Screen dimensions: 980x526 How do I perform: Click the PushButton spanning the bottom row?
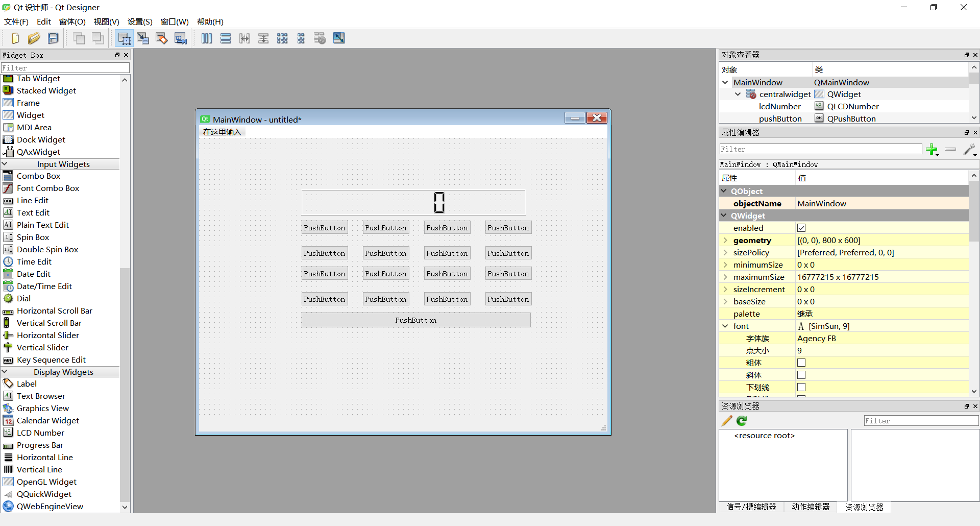click(x=416, y=320)
